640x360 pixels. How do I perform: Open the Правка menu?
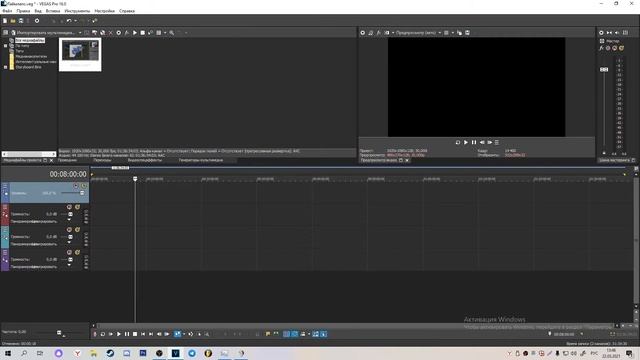23,11
